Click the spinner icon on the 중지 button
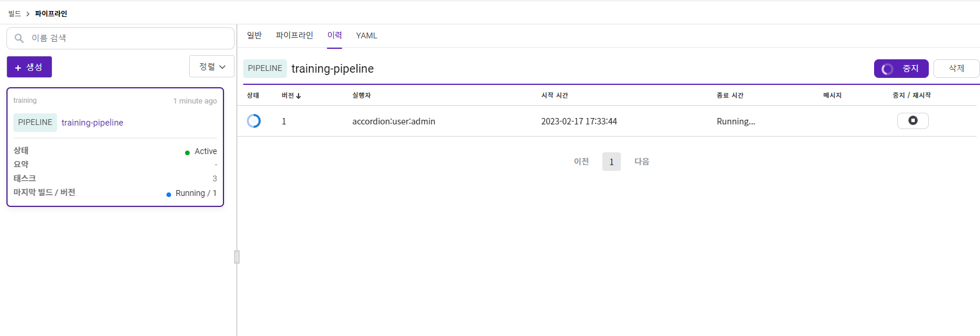This screenshot has height=336, width=980. point(887,69)
